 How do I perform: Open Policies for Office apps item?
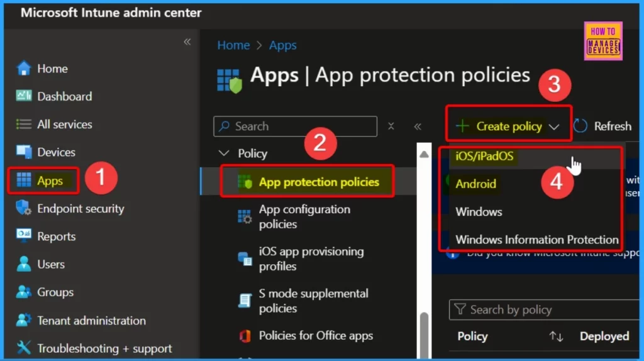pos(314,336)
